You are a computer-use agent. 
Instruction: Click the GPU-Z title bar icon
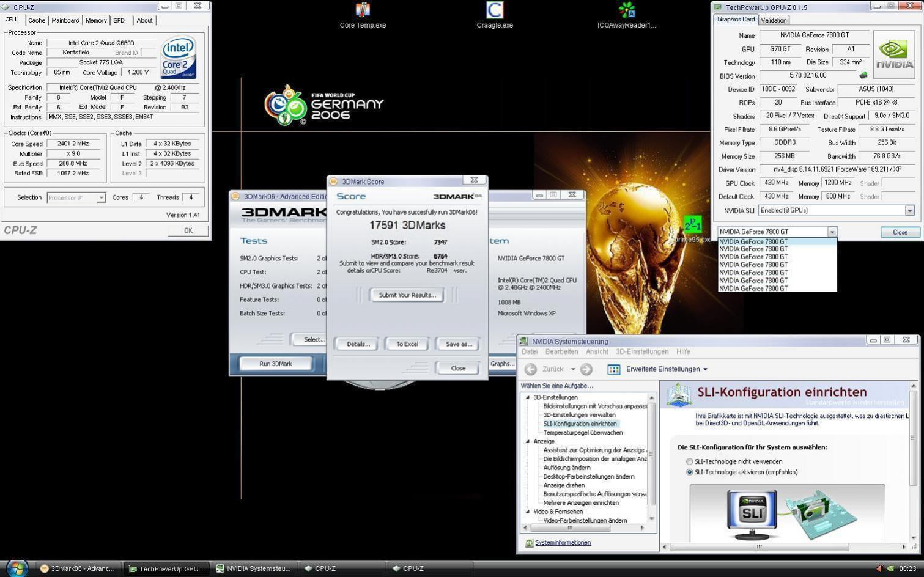coord(718,7)
